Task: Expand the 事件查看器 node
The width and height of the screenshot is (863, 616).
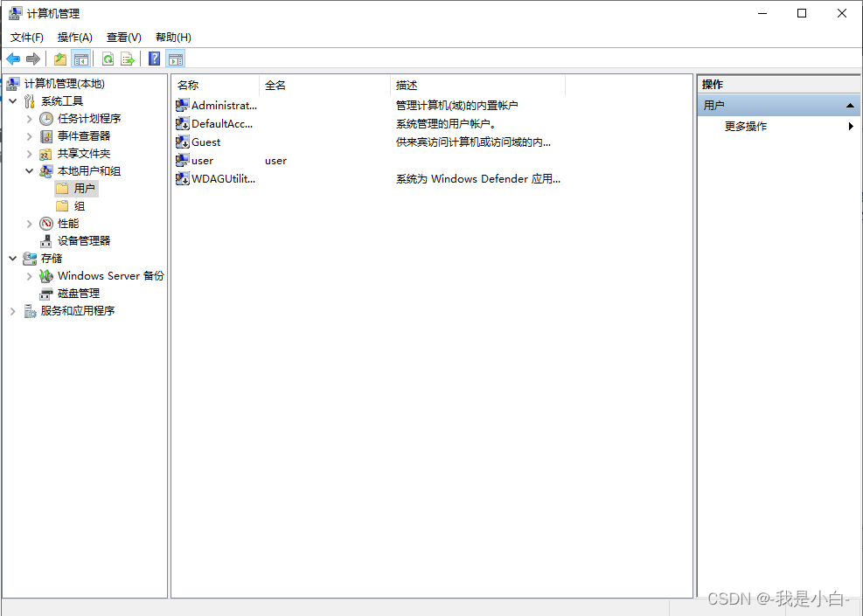Action: click(29, 136)
